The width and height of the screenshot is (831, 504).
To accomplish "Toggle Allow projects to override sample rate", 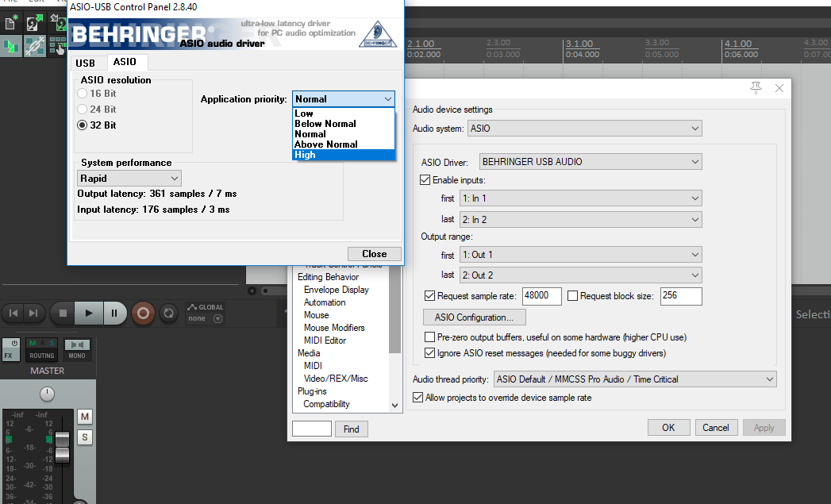I will [x=417, y=398].
